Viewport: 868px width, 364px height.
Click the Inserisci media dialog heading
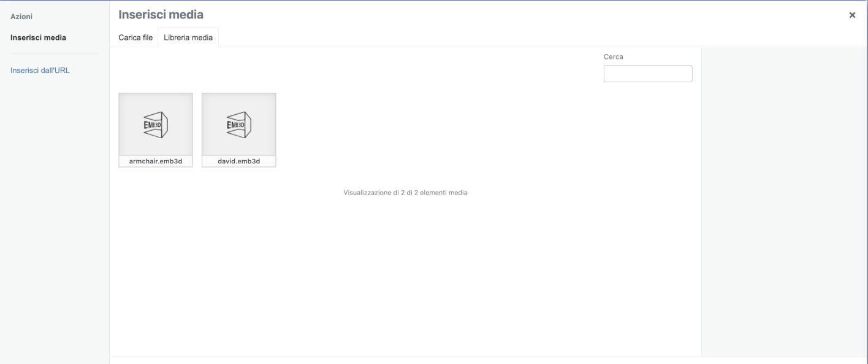[161, 14]
